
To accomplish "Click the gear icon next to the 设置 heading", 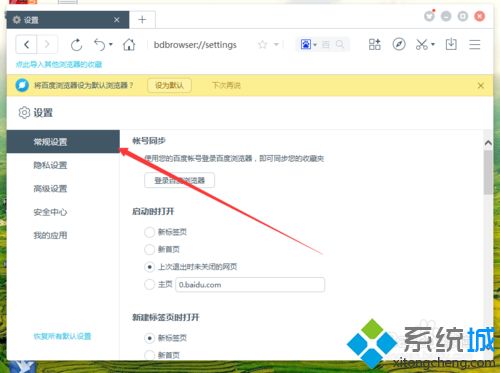I will click(x=24, y=113).
